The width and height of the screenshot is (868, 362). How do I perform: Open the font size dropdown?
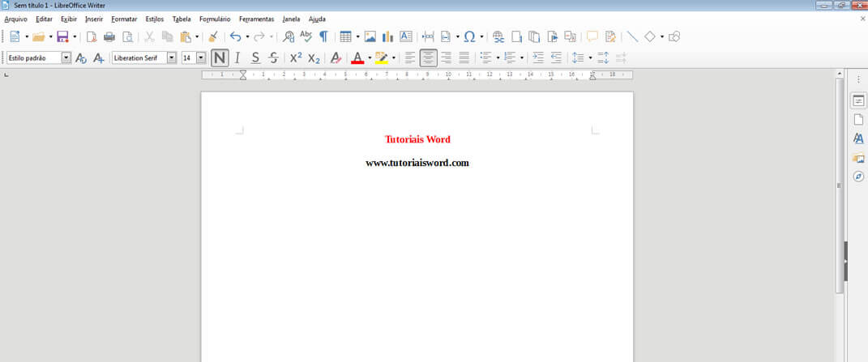pyautogui.click(x=201, y=57)
